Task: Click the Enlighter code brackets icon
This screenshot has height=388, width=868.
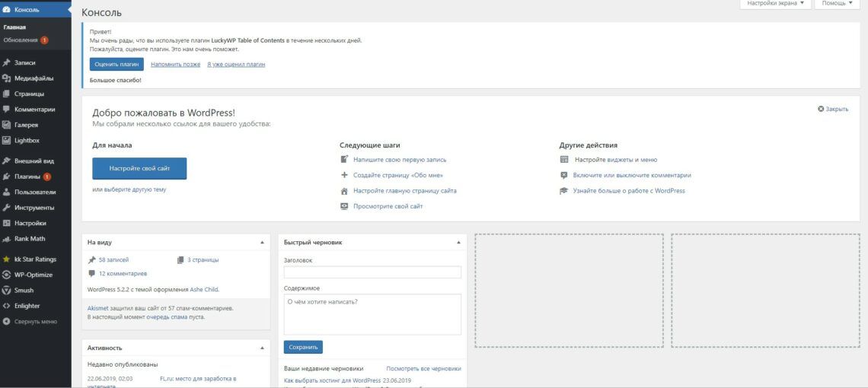Action: click(x=7, y=306)
